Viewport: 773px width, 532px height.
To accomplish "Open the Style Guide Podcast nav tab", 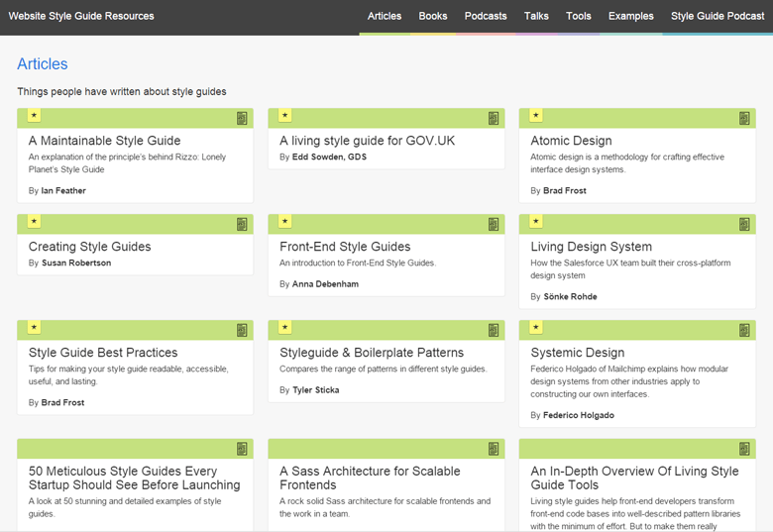I will tap(718, 16).
